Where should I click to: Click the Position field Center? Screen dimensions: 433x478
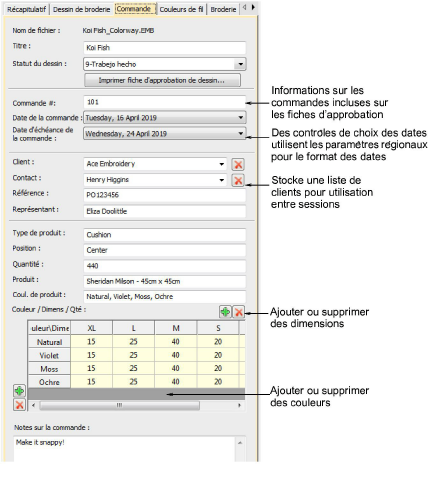pos(165,250)
